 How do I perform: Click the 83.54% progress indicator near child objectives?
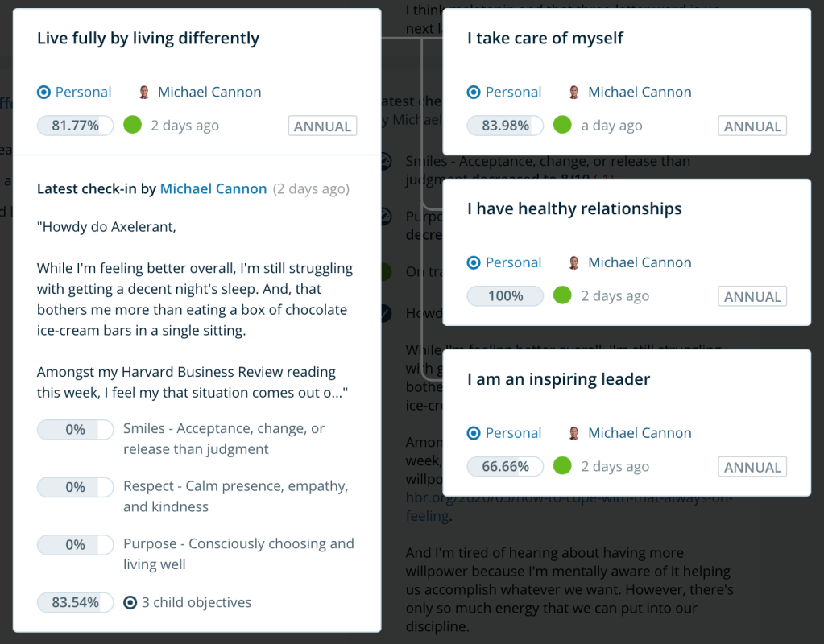click(75, 602)
